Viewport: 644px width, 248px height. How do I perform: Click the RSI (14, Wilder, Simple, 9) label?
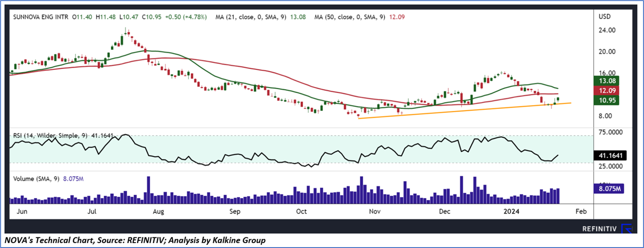(x=50, y=137)
